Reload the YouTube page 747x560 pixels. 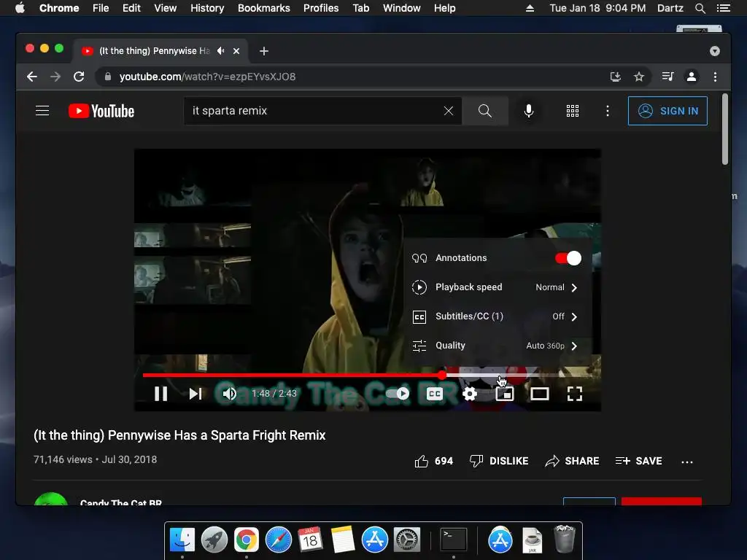(79, 77)
